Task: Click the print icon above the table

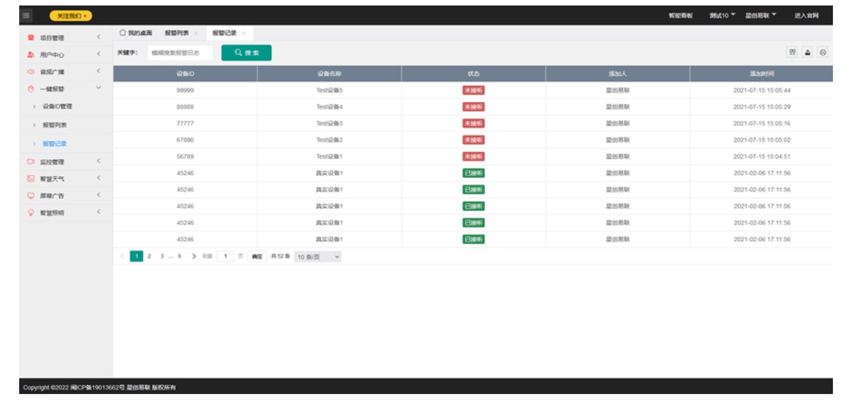Action: (823, 52)
